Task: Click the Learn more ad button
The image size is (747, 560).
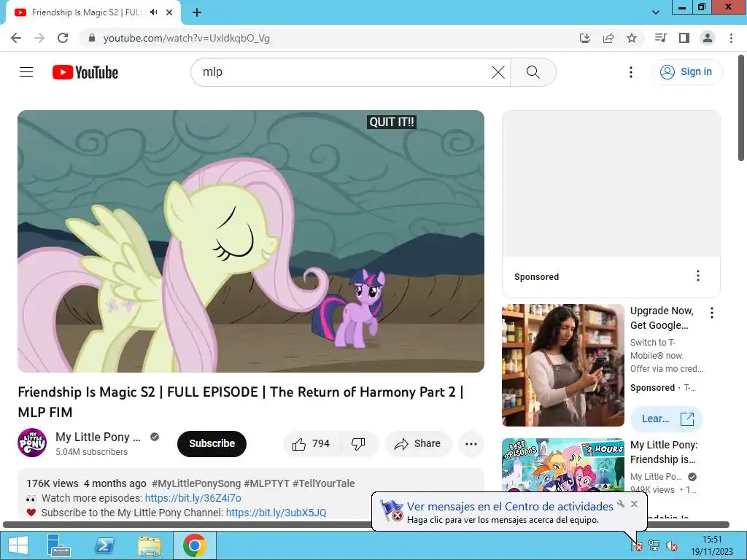Action: pyautogui.click(x=667, y=419)
